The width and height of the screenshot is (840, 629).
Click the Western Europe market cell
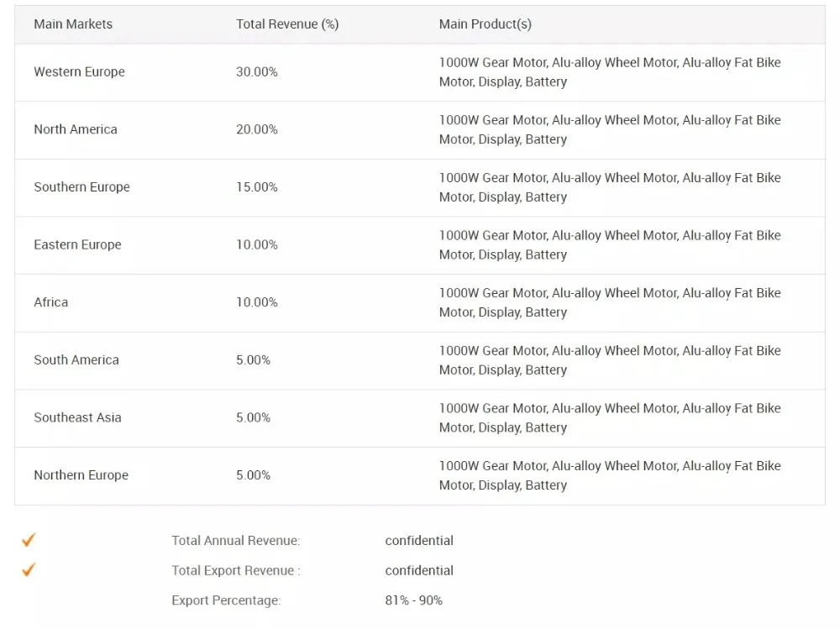point(79,71)
